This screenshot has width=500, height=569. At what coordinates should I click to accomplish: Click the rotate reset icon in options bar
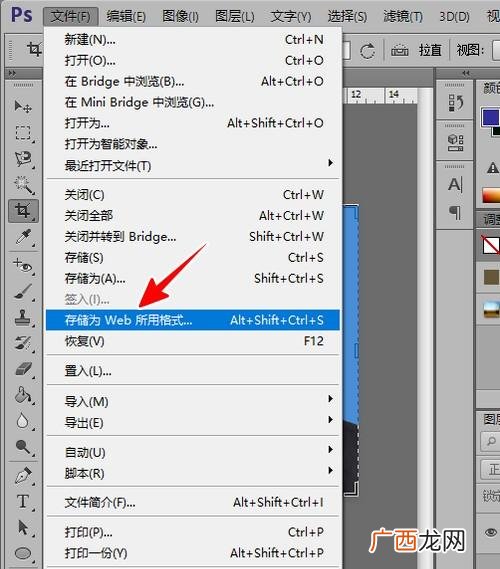coord(367,51)
